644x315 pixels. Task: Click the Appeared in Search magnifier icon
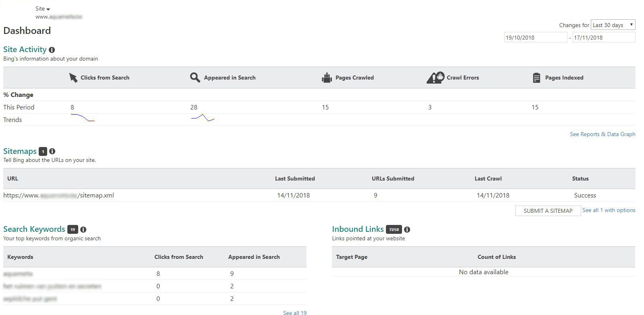[x=195, y=78]
